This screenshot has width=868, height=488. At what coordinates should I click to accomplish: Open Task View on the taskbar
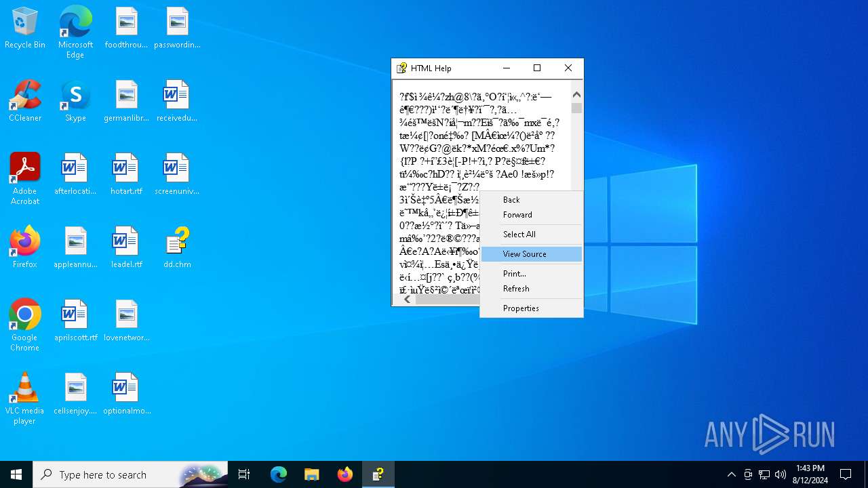tap(244, 474)
